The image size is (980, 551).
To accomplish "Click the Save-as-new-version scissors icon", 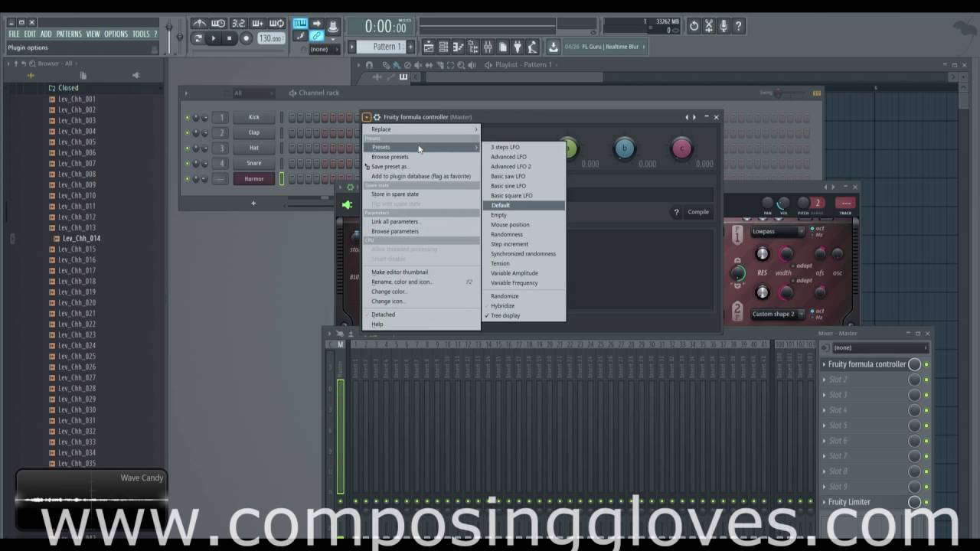I will pyautogui.click(x=709, y=26).
